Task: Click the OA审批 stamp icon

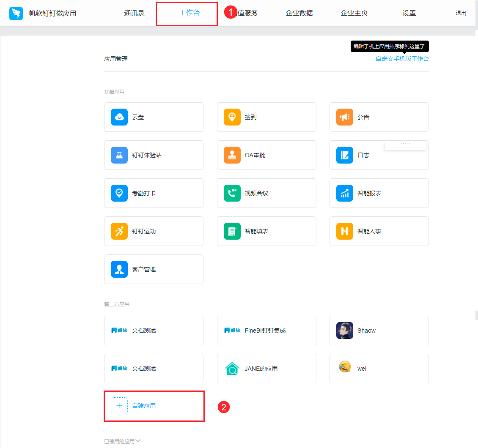Action: 232,155
